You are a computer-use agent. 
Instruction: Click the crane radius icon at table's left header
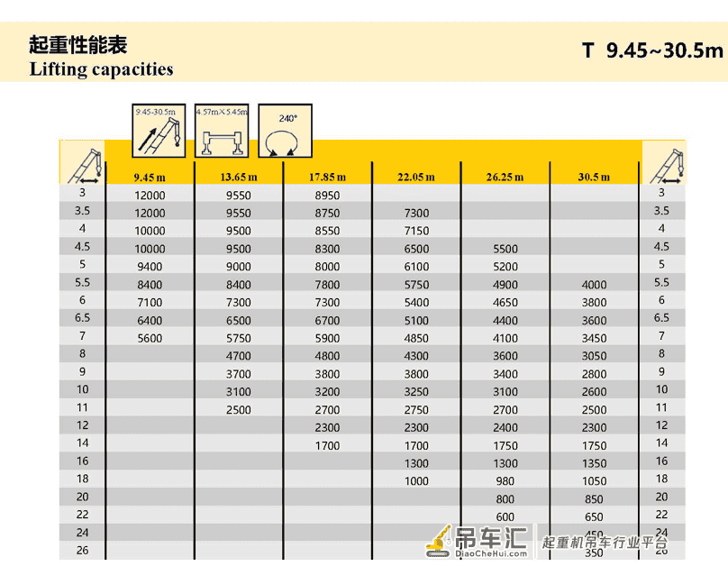(x=86, y=166)
